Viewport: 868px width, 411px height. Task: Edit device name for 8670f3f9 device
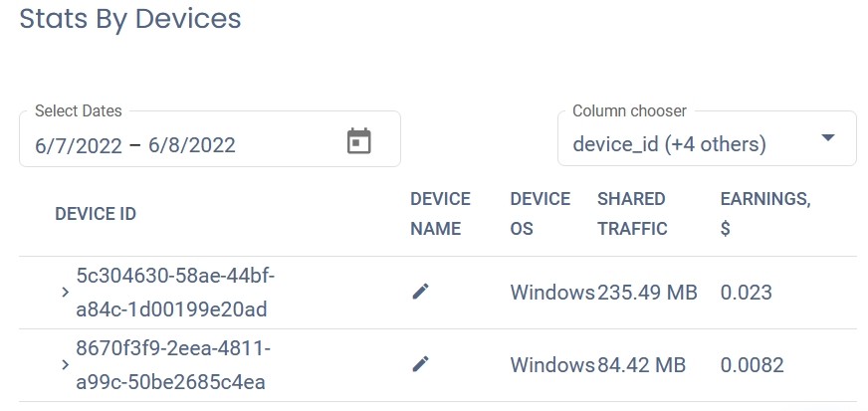(x=420, y=364)
